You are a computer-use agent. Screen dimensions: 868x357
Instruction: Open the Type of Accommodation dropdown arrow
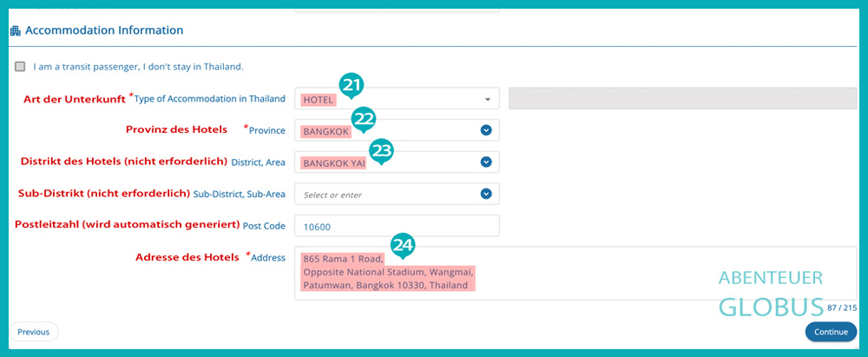pyautogui.click(x=487, y=99)
